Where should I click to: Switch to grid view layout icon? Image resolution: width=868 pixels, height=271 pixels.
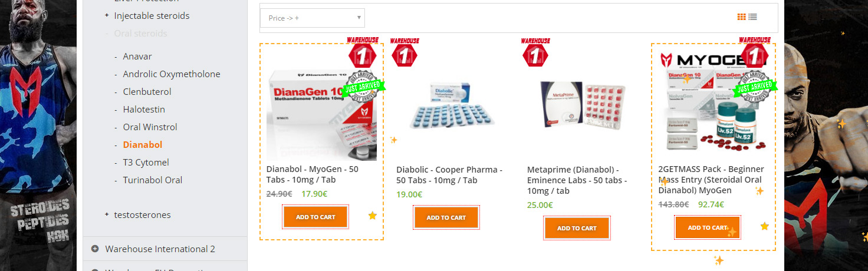click(x=741, y=17)
